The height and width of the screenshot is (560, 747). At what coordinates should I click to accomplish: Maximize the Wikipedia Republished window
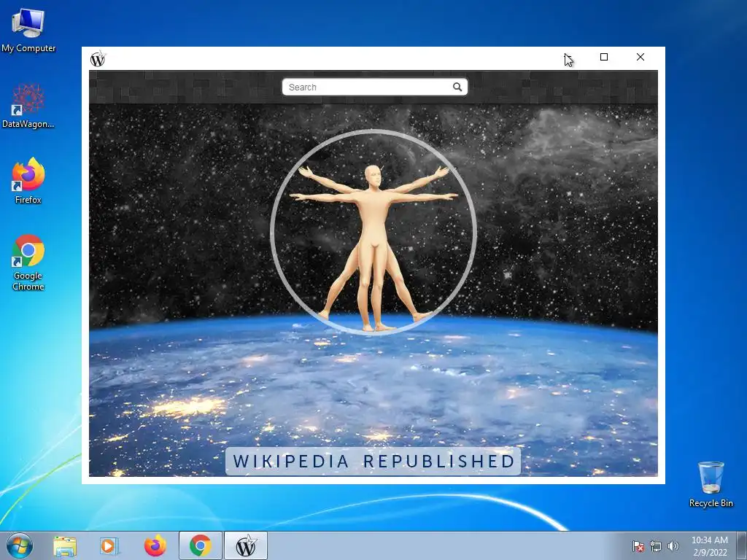tap(603, 57)
